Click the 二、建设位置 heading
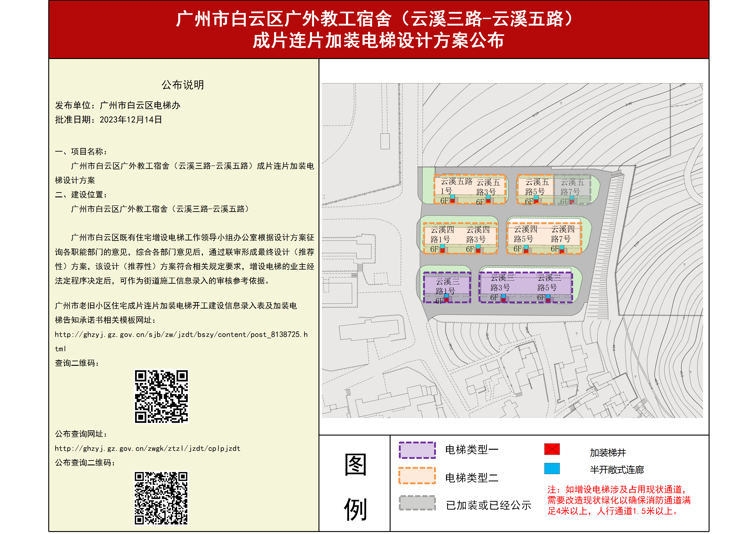The image size is (756, 534). (81, 195)
